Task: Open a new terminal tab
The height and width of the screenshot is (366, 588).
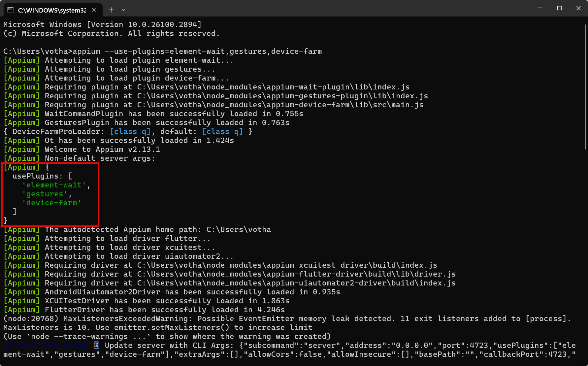Action: coord(111,10)
